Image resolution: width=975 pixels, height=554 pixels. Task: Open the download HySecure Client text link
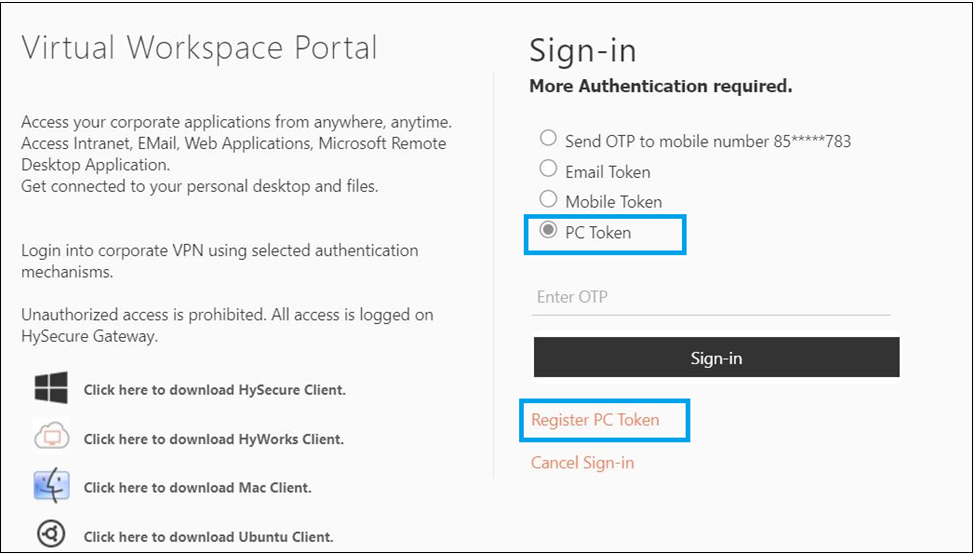tap(215, 390)
